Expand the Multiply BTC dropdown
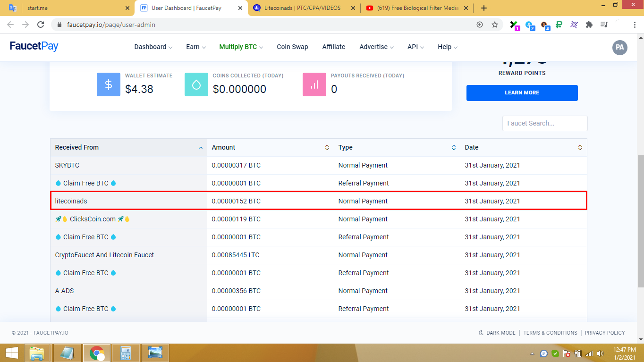Screen dimensions: 644x362 tap(241, 47)
